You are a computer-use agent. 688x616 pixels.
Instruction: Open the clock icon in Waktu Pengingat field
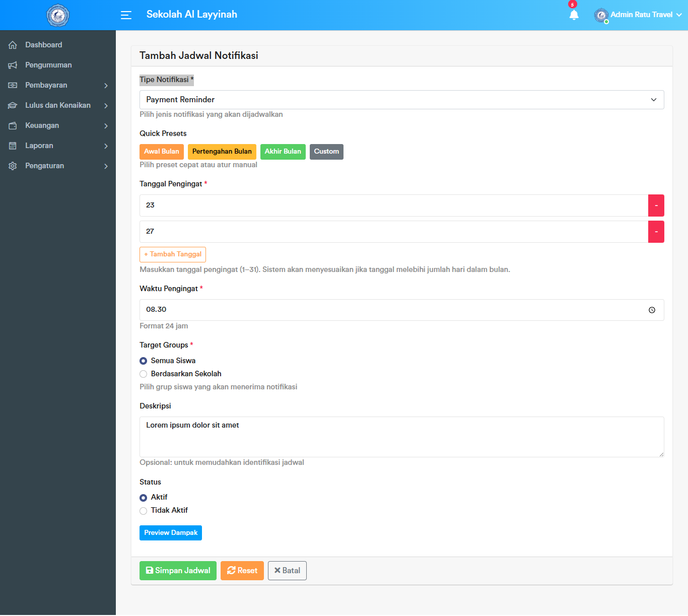tap(652, 310)
